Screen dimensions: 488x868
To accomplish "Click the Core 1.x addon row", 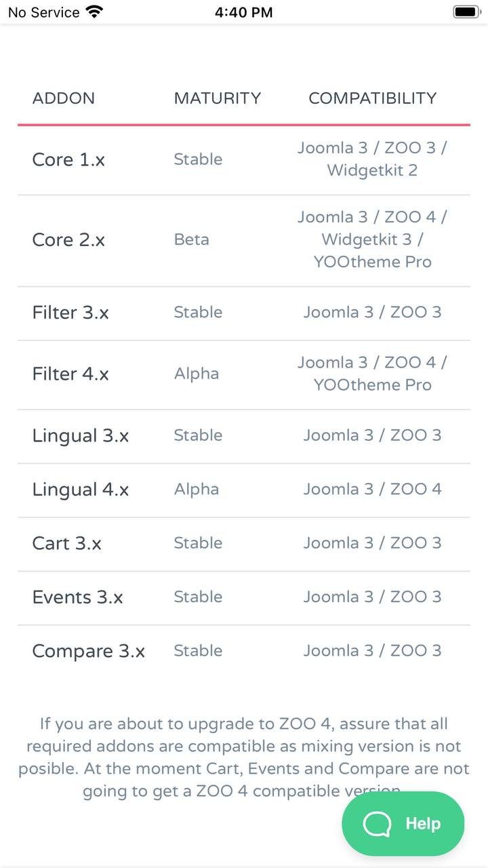I will [68, 159].
